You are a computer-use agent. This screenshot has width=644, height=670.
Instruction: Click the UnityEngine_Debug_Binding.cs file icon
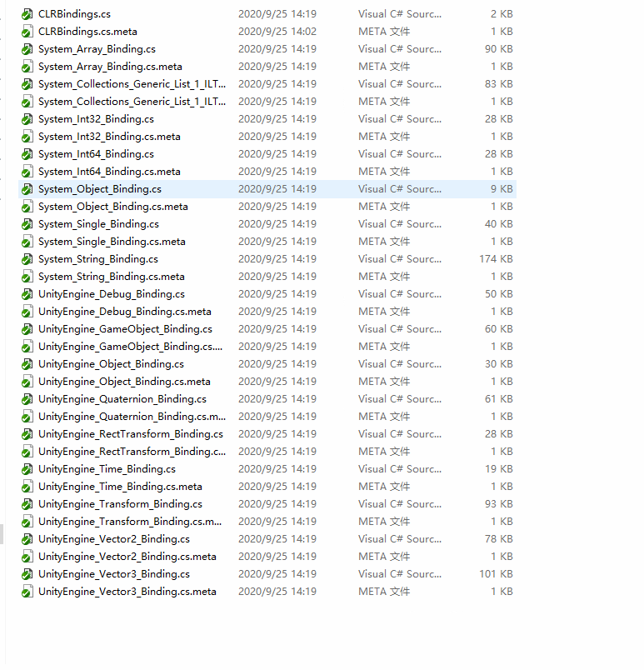pos(28,294)
